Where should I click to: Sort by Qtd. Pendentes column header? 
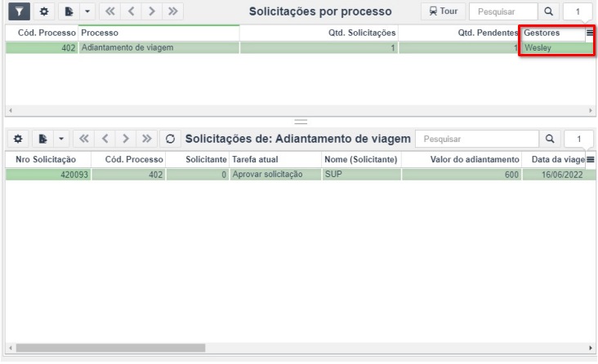pos(459,33)
